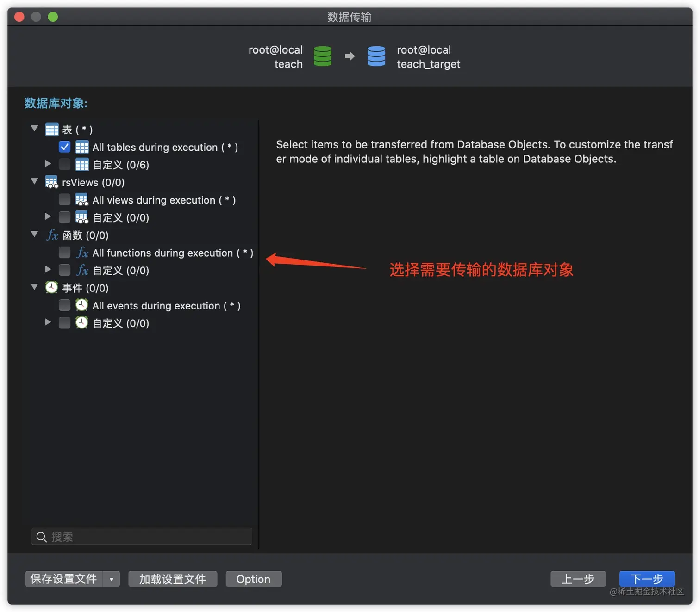Viewport: 700px width, 612px height.
Task: Open the 保存设置文件 dropdown arrow
Action: (112, 579)
